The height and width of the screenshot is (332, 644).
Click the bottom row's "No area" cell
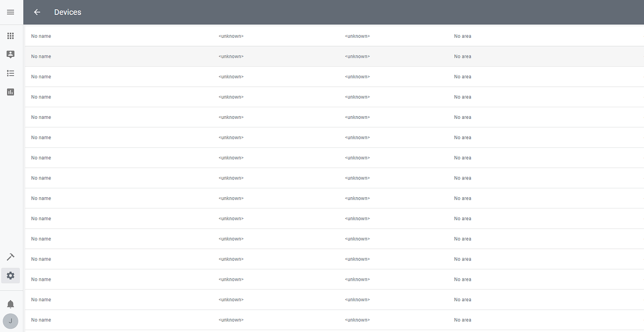[x=462, y=320]
